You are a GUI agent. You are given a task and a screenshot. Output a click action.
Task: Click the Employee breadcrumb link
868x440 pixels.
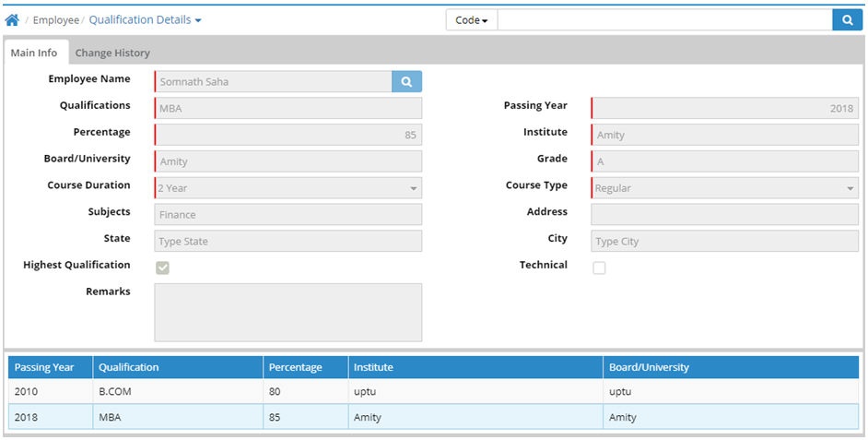(55, 19)
